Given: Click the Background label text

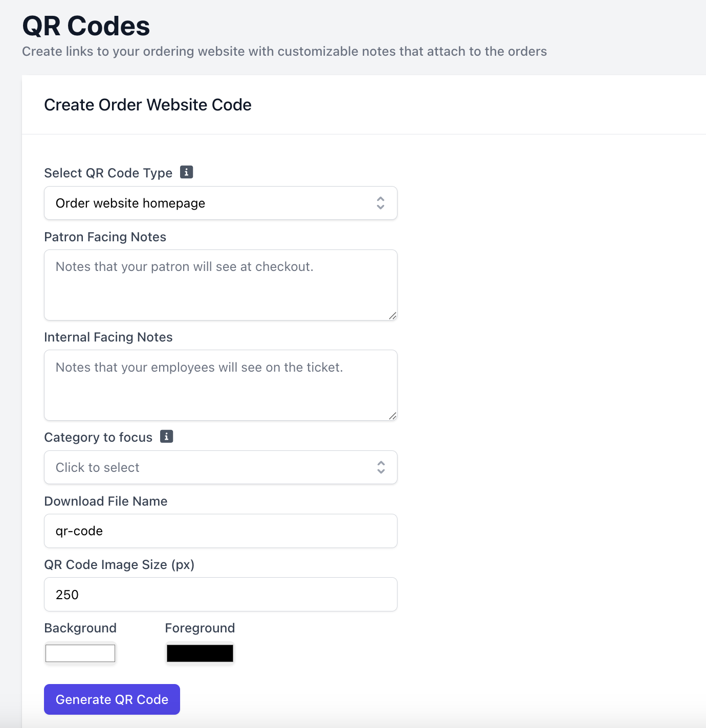Looking at the screenshot, I should (x=80, y=628).
